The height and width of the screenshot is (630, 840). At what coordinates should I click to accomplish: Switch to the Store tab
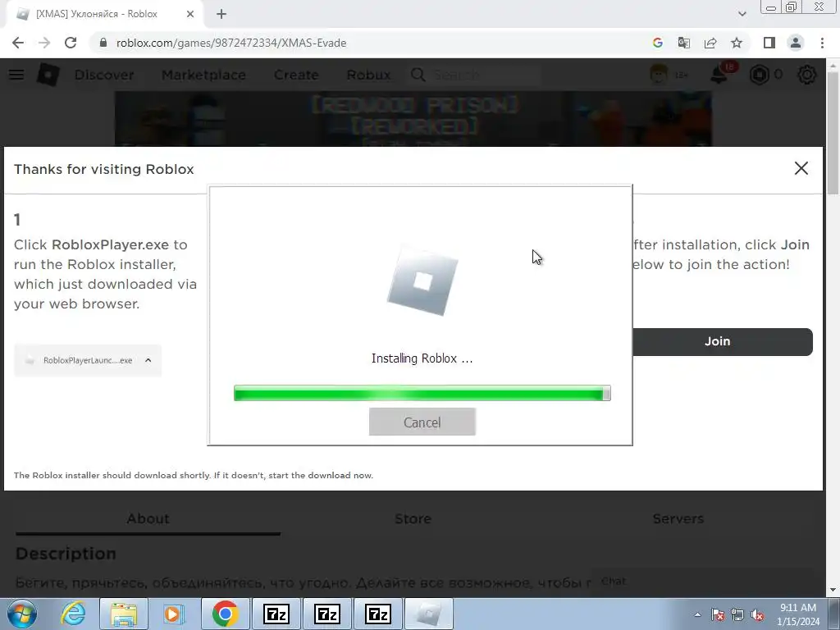tap(413, 518)
